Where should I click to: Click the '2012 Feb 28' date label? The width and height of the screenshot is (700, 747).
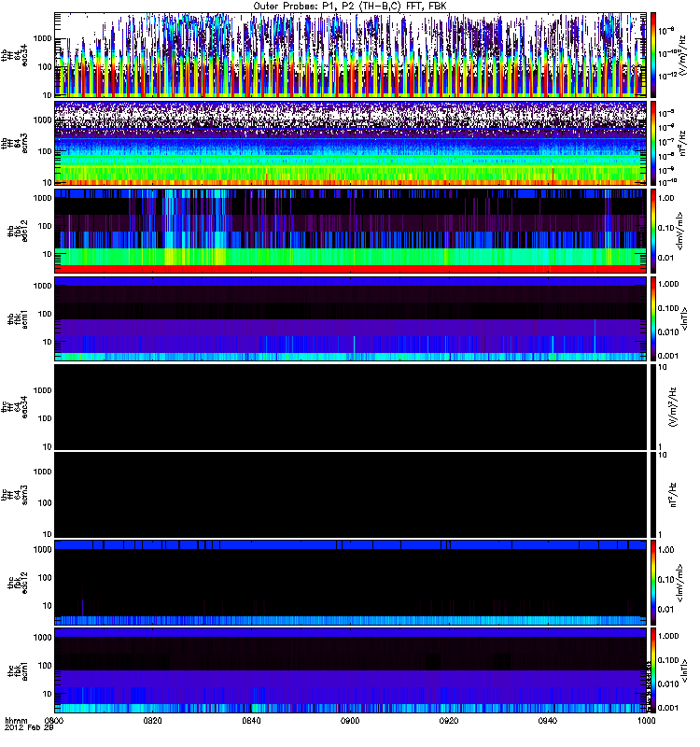26,729
